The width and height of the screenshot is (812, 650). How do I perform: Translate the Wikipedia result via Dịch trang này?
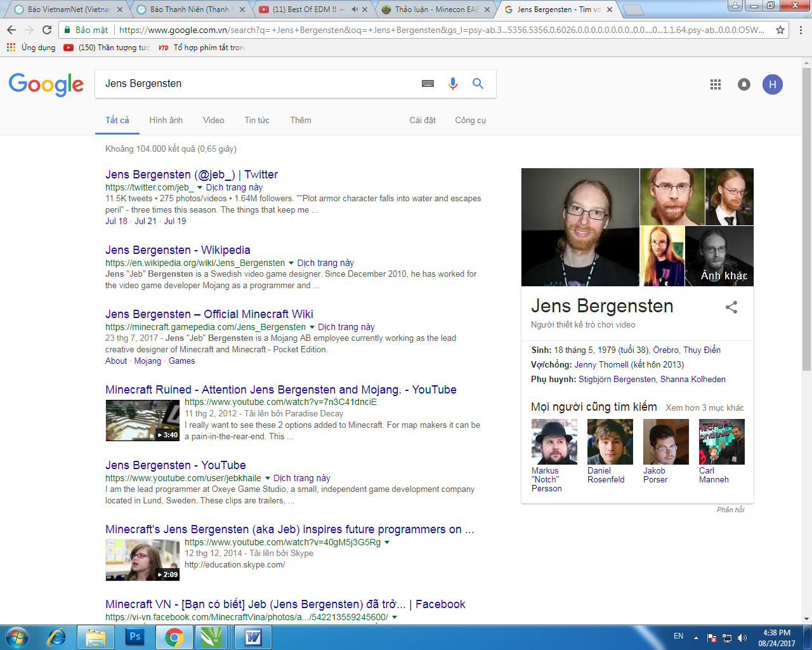pyautogui.click(x=325, y=263)
